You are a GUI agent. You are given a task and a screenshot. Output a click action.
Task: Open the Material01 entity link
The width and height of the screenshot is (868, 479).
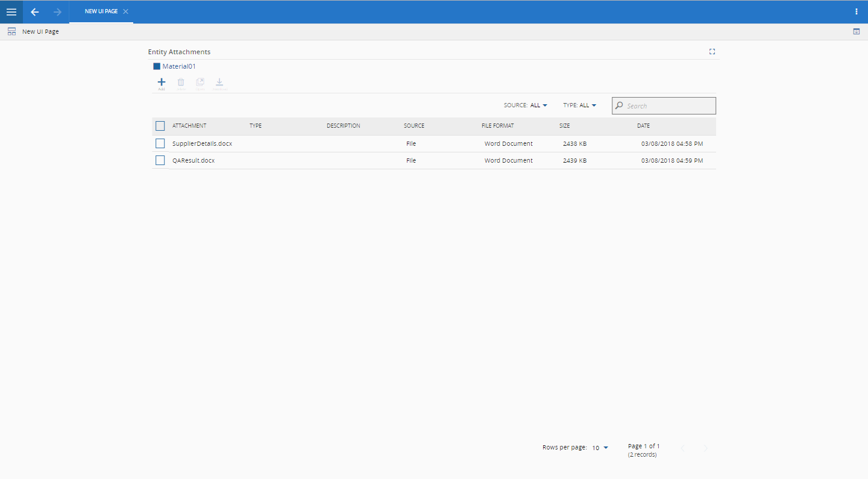179,66
